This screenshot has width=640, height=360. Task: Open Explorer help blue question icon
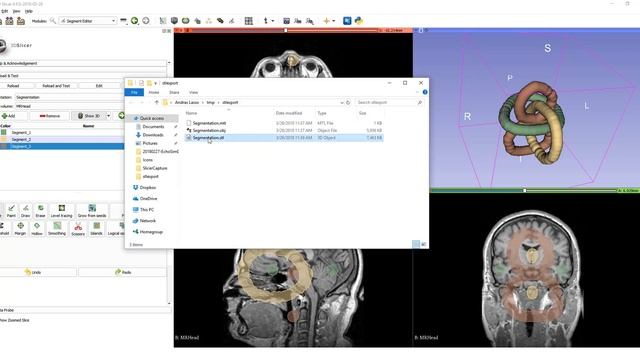[x=425, y=92]
